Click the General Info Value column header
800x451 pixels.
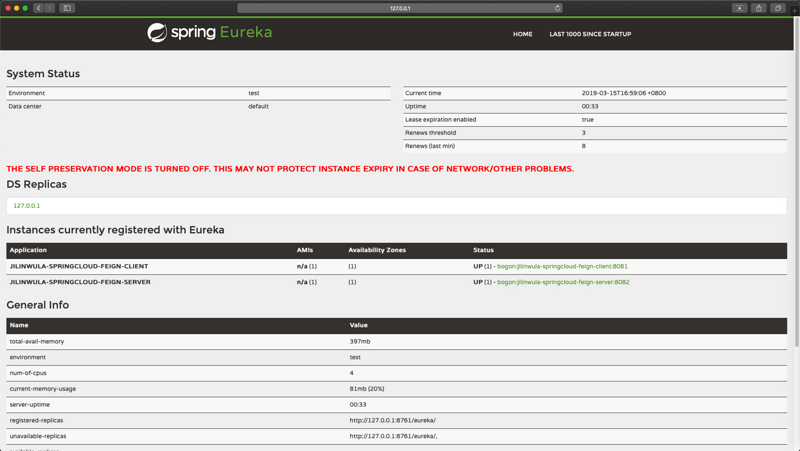pyautogui.click(x=359, y=325)
